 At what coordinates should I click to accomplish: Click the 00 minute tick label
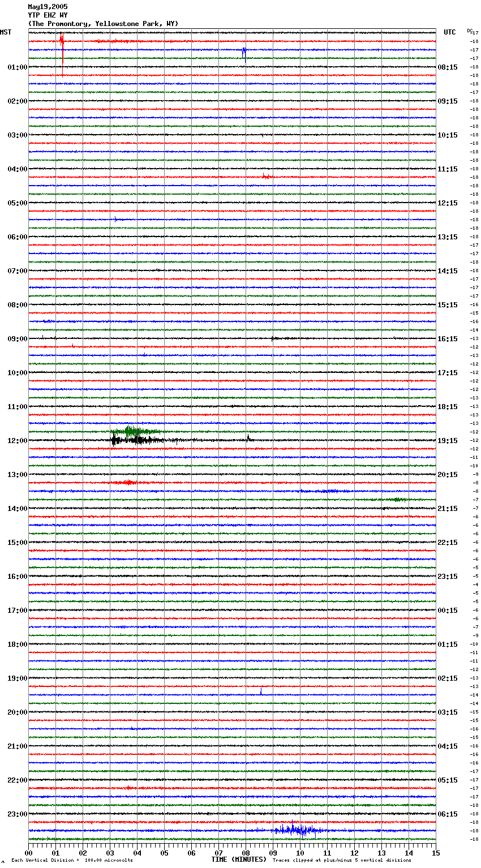tap(28, 853)
